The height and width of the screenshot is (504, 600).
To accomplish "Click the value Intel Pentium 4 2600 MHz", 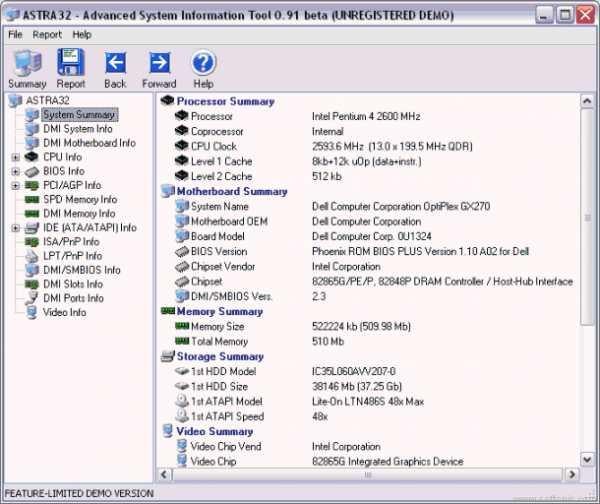I will click(366, 116).
